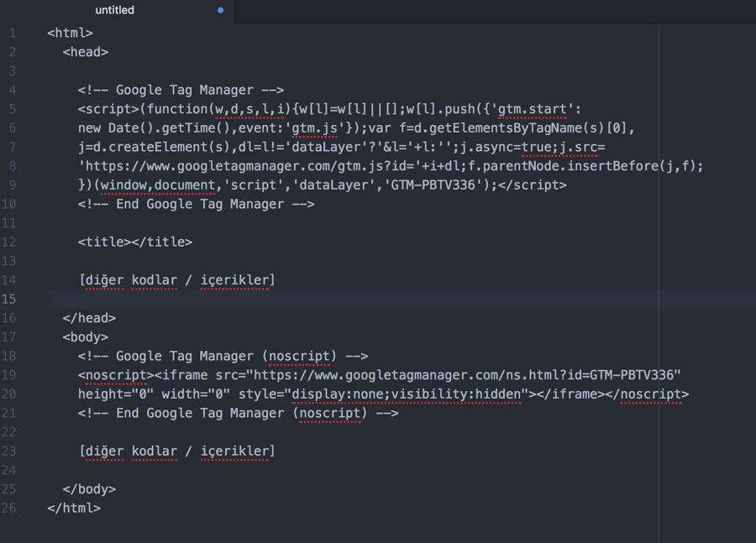Click the 'End Google Tag Manager (noscript)' comment on line 21
The width and height of the screenshot is (756, 543).
tap(239, 414)
